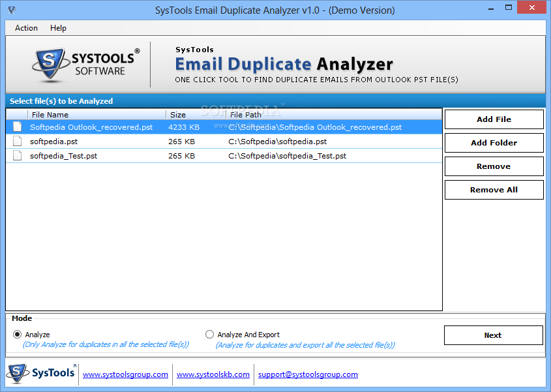Click the 265 KB size of softpedia_Test.pst
Screen dimensions: 551x392
[181, 156]
